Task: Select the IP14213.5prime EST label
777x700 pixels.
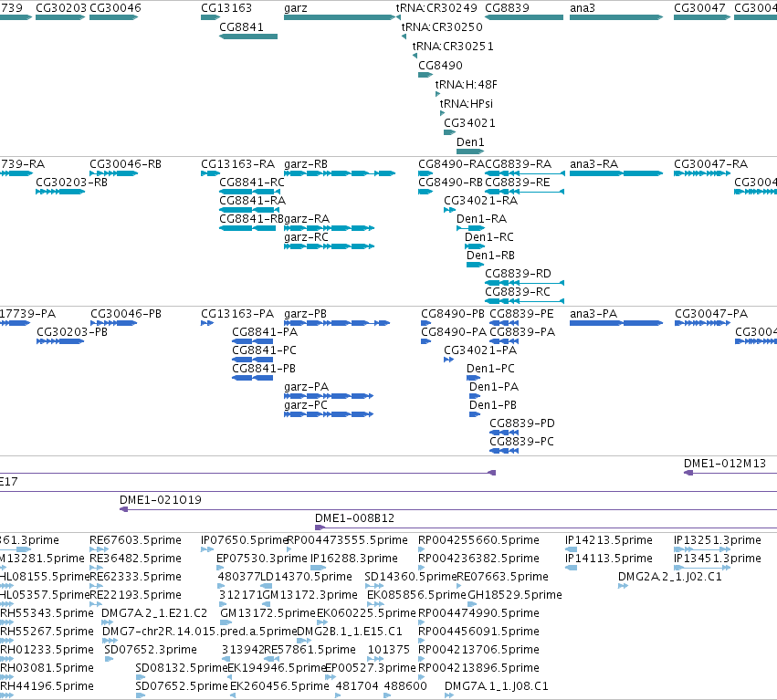Action: click(608, 540)
